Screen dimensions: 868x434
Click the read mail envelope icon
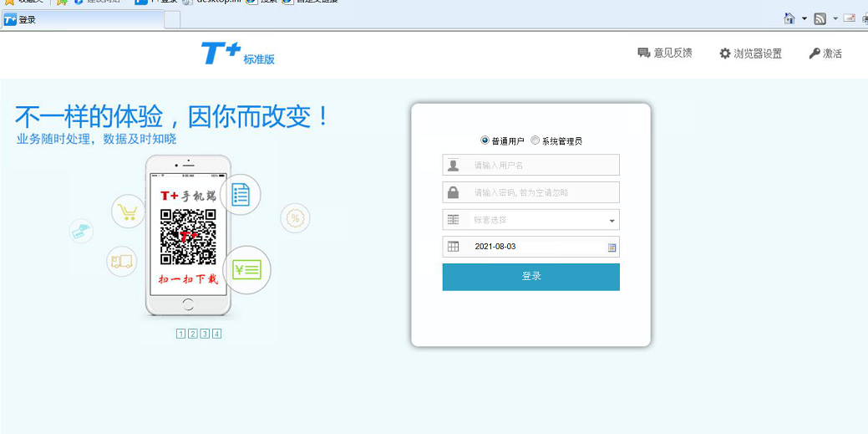(x=849, y=18)
